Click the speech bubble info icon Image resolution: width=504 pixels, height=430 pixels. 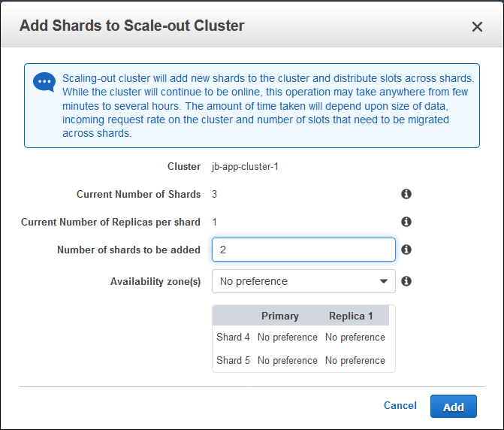point(44,82)
